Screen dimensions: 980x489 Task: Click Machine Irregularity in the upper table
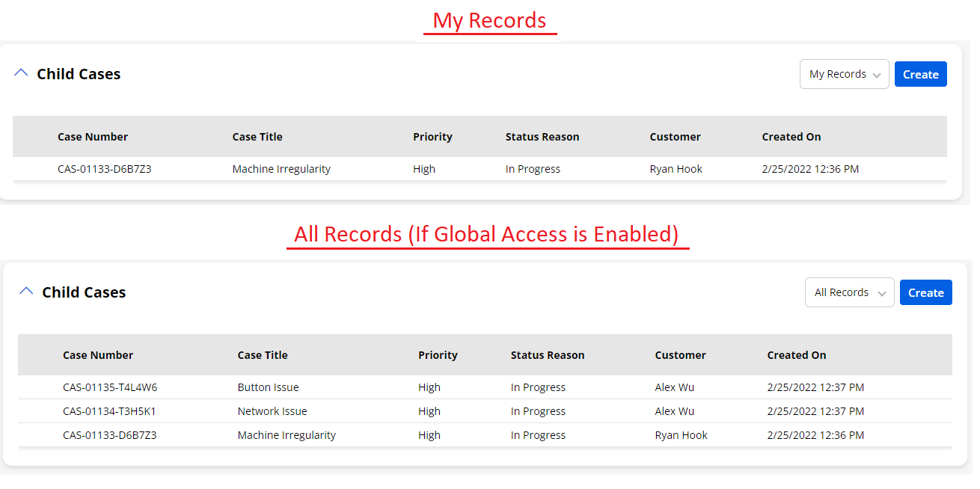281,169
